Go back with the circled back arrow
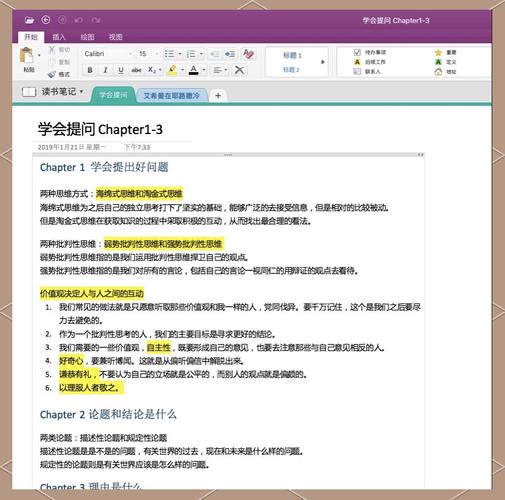This screenshot has width=505, height=500. 46,20
